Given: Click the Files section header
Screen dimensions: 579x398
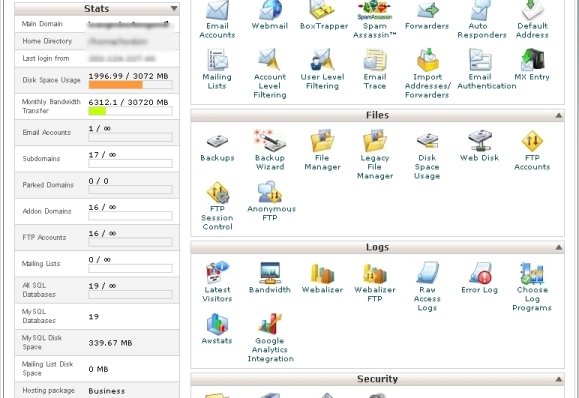Looking at the screenshot, I should coord(377,116).
